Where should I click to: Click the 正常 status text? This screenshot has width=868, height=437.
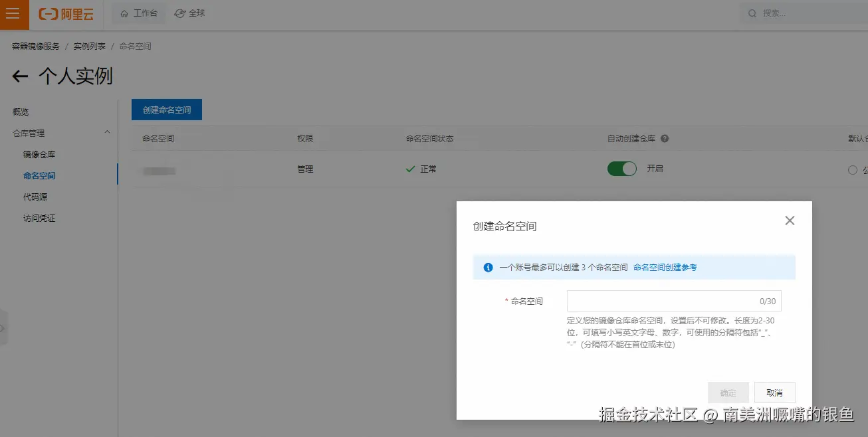(429, 169)
